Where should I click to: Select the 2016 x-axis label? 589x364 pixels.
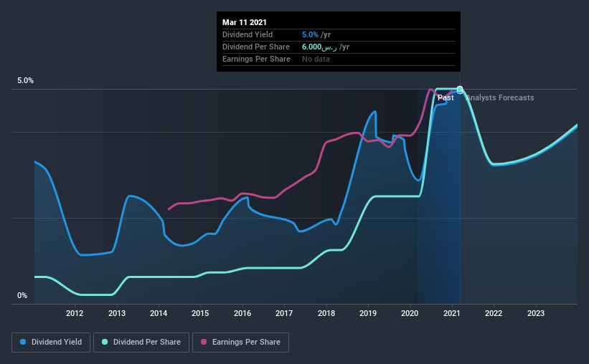point(242,313)
